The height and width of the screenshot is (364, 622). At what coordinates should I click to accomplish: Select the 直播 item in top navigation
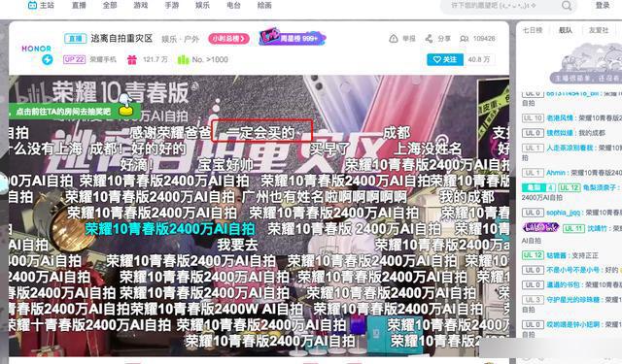click(x=79, y=5)
